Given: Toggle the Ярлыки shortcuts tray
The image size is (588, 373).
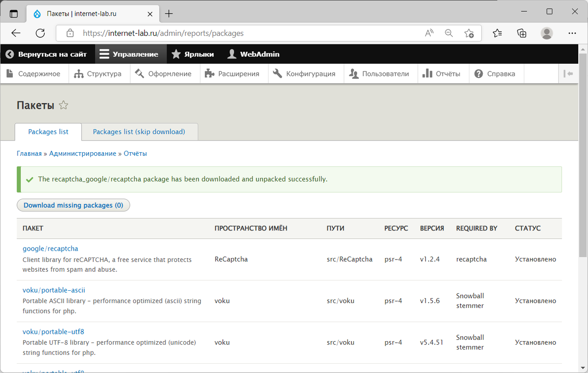Looking at the screenshot, I should [193, 54].
